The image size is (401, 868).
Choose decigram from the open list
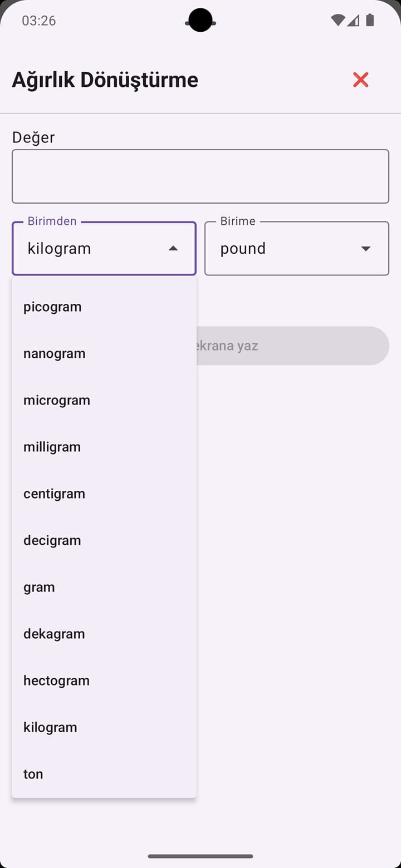[52, 540]
